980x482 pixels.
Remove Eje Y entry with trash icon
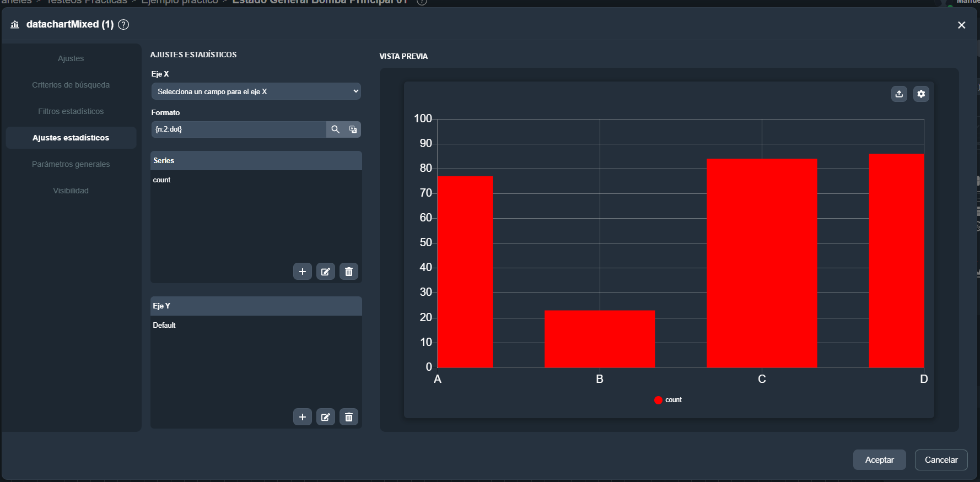(x=348, y=417)
